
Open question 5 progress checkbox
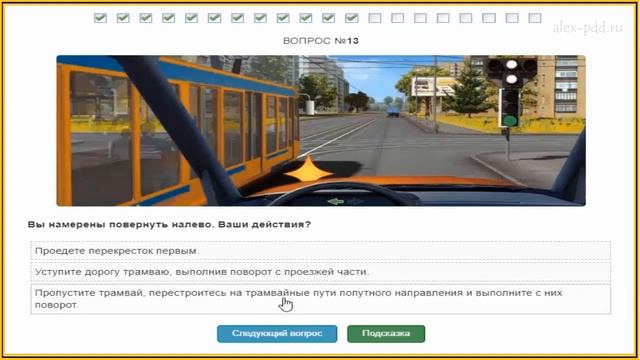[191, 18]
